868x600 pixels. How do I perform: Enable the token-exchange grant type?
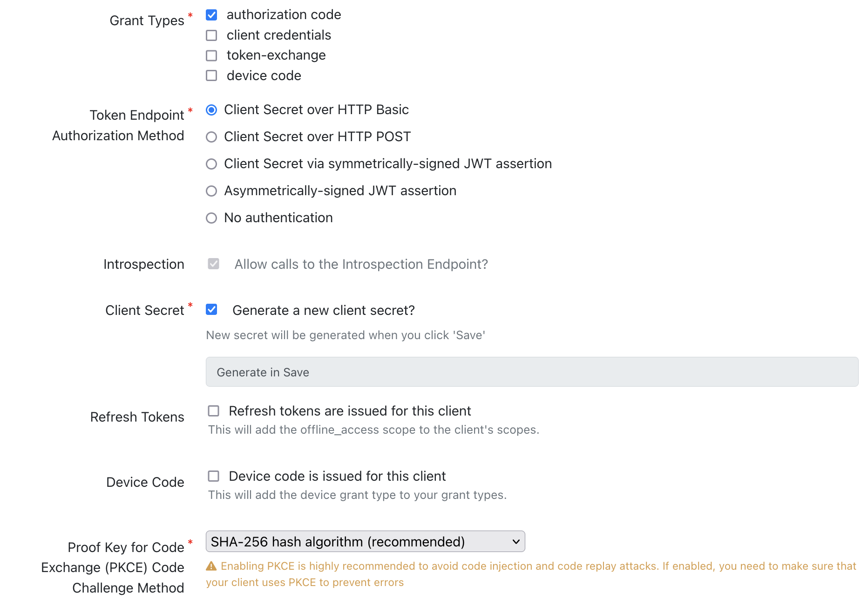211,55
